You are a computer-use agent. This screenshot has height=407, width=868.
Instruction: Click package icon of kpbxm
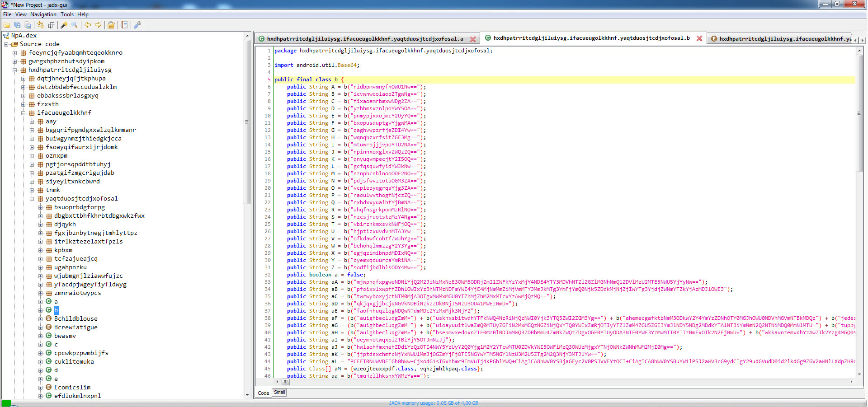49,250
